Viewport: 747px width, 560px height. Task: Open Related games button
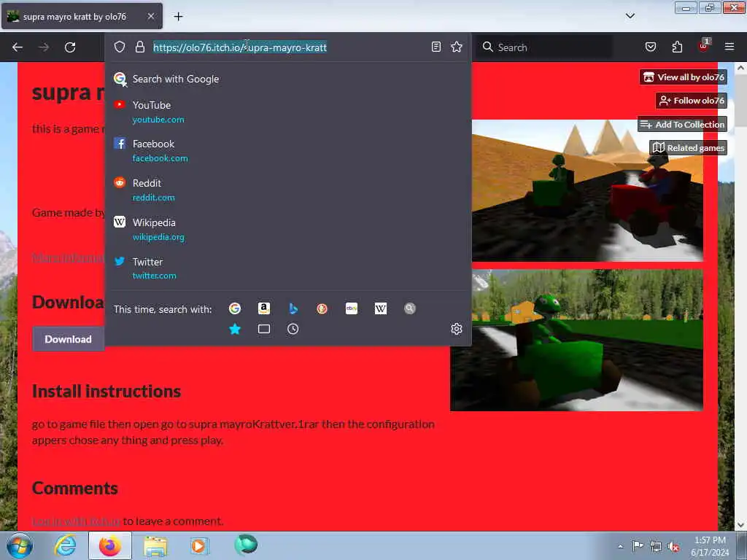(x=688, y=147)
